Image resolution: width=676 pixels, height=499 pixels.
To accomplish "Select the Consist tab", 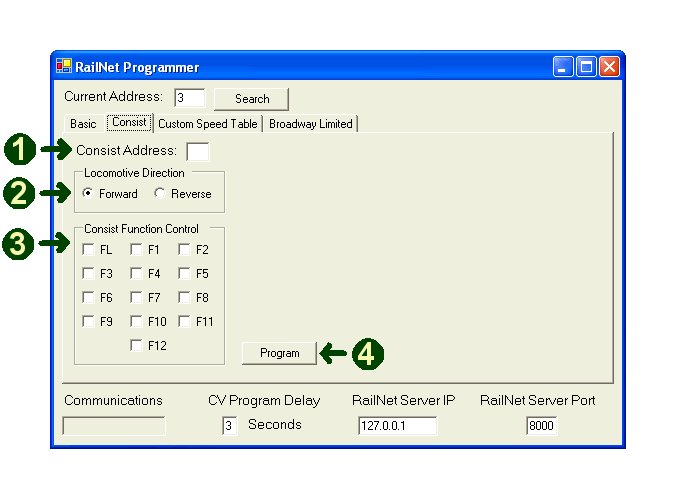I will click(129, 122).
